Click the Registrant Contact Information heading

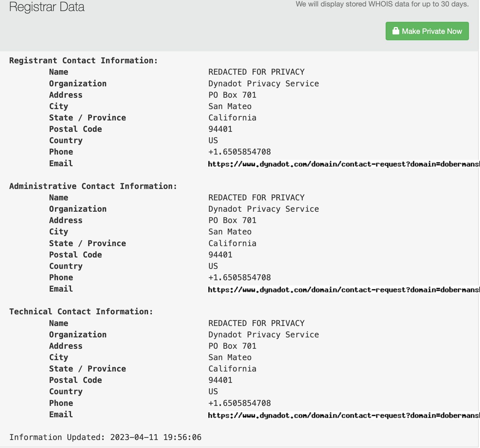pyautogui.click(x=83, y=61)
